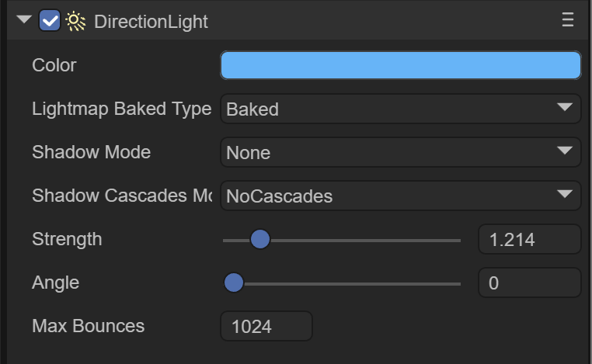The height and width of the screenshot is (364, 592).
Task: Disable the DirectionLight component checkbox
Action: click(50, 22)
